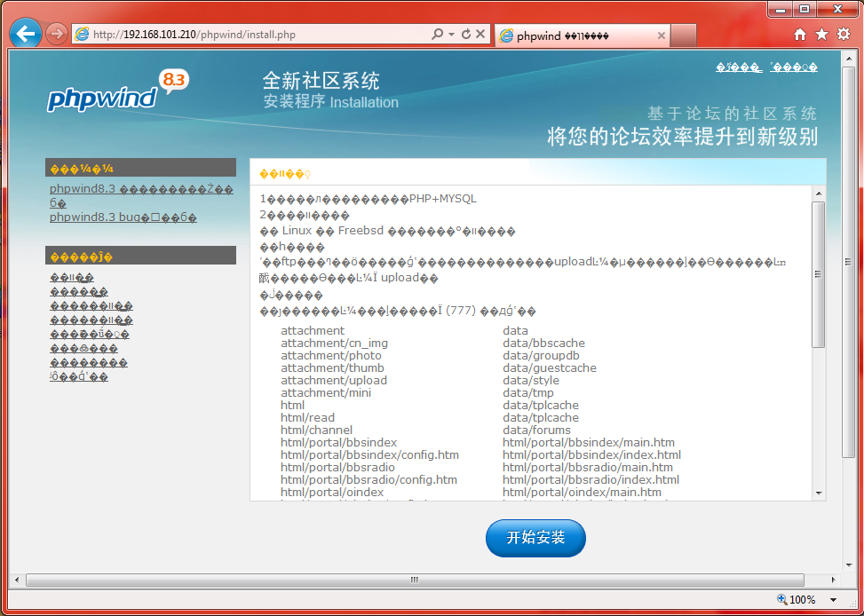Click the zoom magnifier icon in status bar

[x=782, y=599]
